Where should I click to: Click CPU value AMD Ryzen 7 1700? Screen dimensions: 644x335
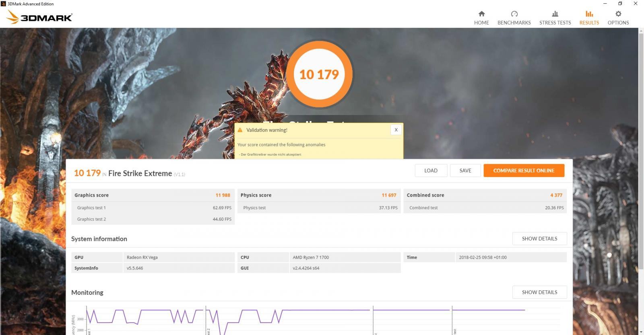(x=311, y=257)
